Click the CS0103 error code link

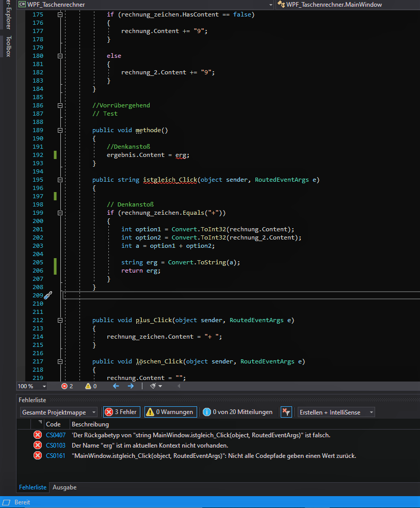coord(55,445)
